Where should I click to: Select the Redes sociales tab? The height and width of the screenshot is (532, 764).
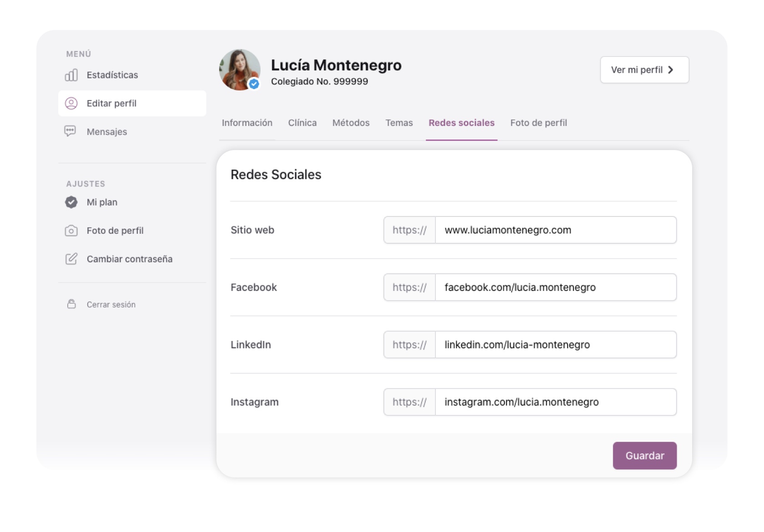462,123
